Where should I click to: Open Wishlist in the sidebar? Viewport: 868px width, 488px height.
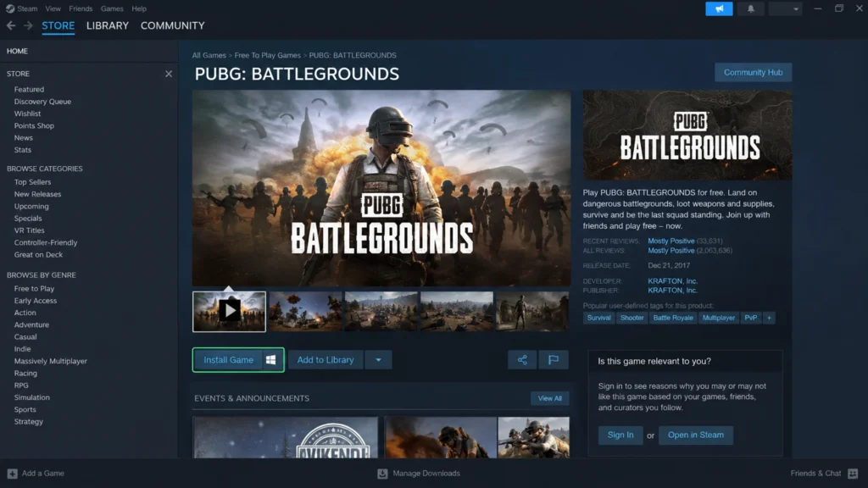[28, 114]
